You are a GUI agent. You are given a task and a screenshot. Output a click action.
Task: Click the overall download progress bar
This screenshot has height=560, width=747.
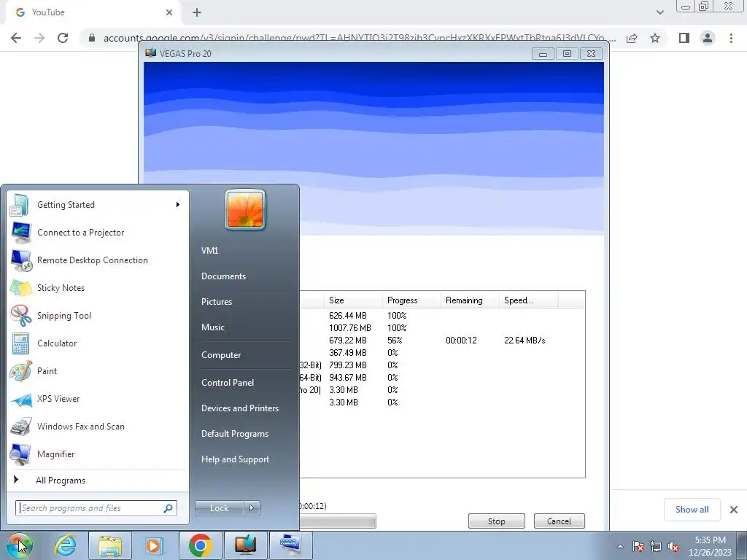[337, 521]
